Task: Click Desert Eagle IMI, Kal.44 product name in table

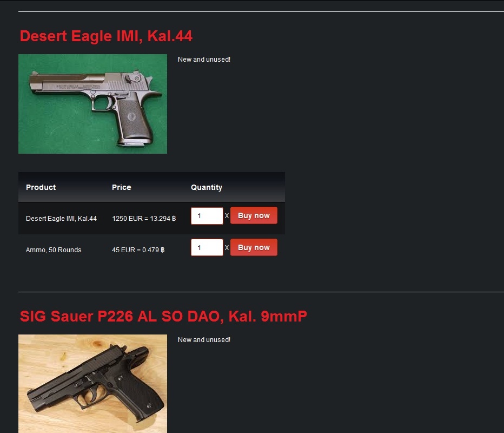Action: point(61,219)
